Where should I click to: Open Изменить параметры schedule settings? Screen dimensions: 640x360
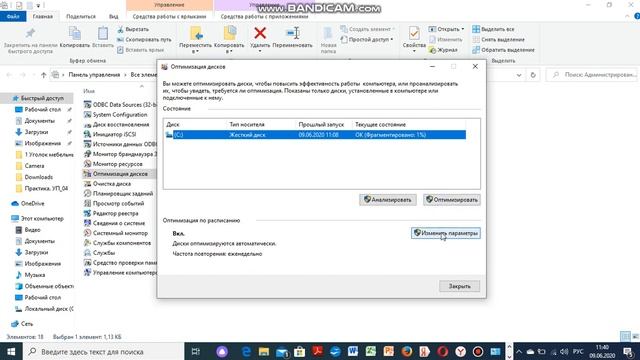[446, 233]
